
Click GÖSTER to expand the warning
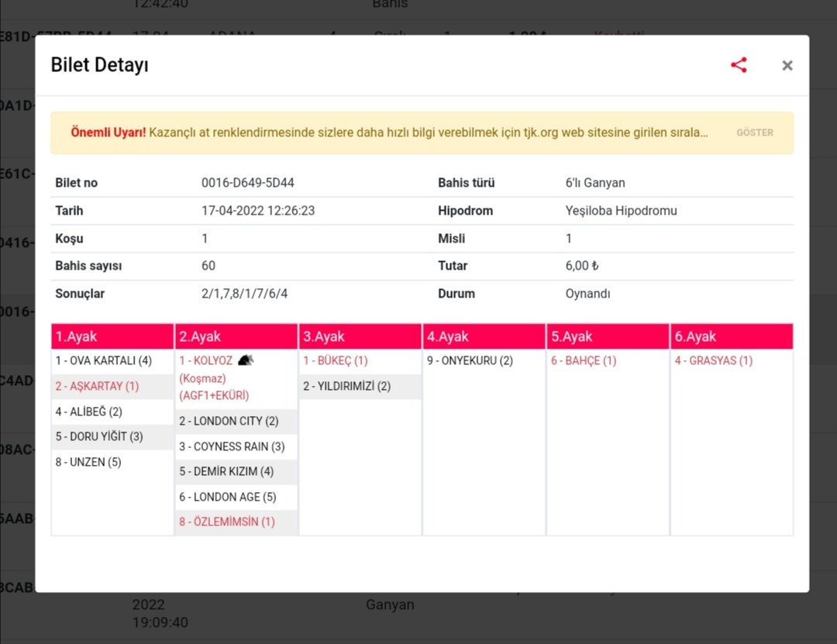[754, 133]
